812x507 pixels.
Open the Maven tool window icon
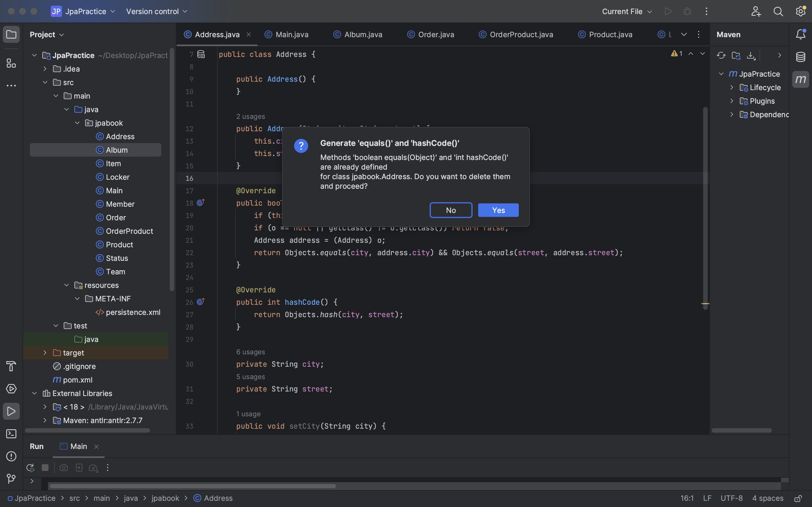[x=800, y=79]
